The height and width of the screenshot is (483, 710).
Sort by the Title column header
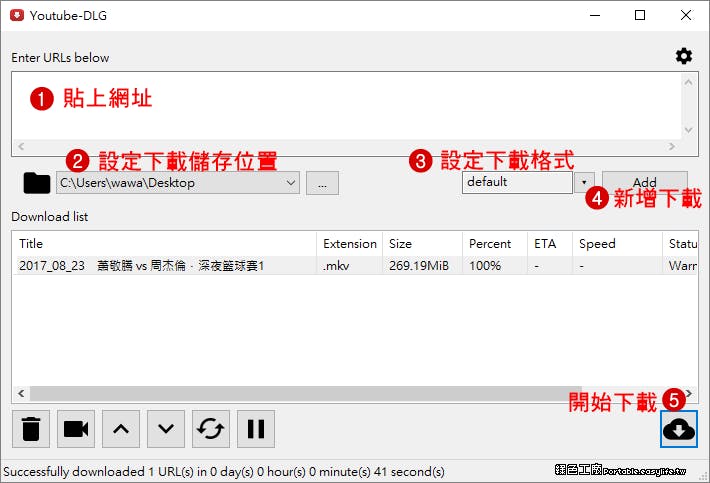pos(164,244)
